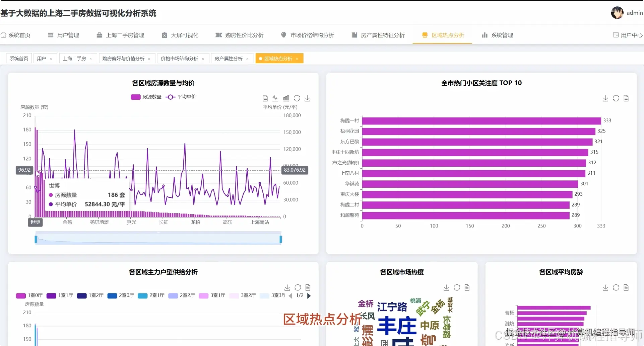Close the 价格市场结构分析 page tab
The height and width of the screenshot is (346, 644).
(x=203, y=59)
